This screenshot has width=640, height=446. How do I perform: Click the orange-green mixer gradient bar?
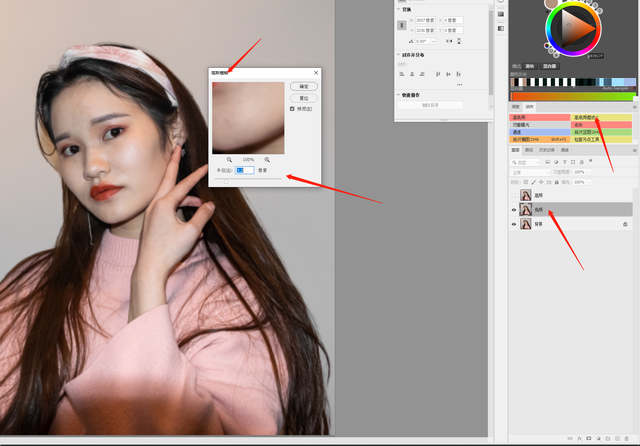tap(572, 96)
